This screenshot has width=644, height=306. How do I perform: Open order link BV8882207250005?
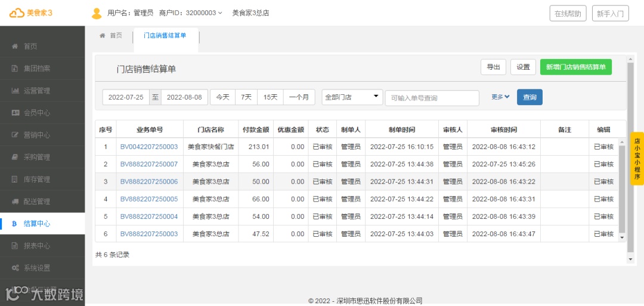(149, 199)
